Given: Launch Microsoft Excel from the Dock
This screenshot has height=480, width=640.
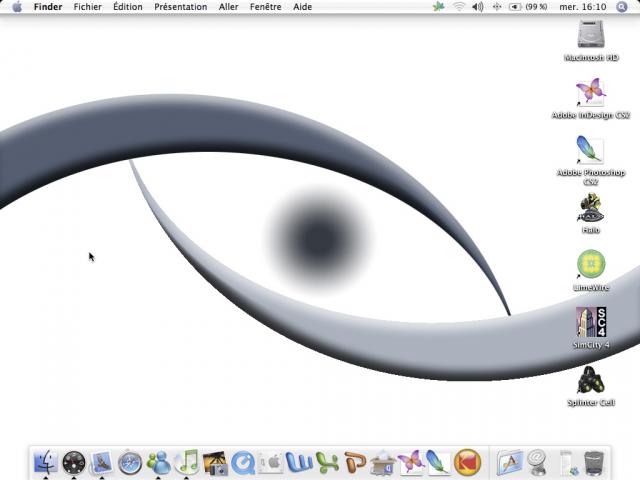Looking at the screenshot, I should 327,463.
